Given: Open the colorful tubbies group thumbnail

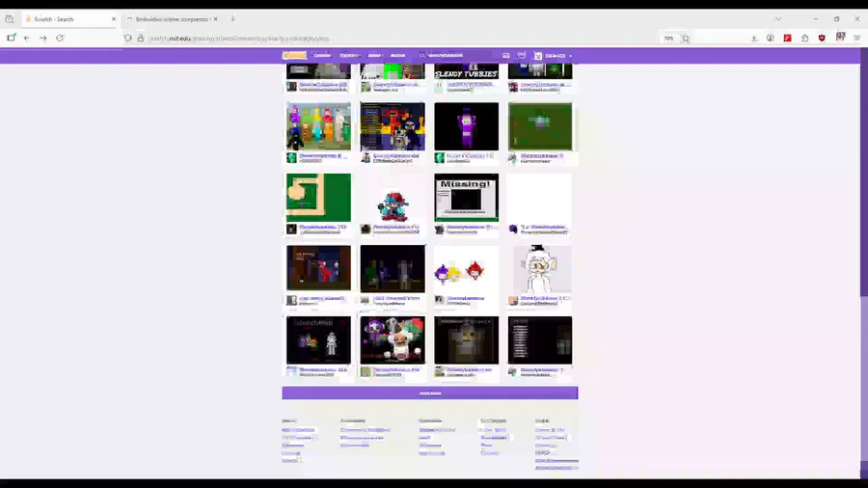Looking at the screenshot, I should tap(318, 126).
